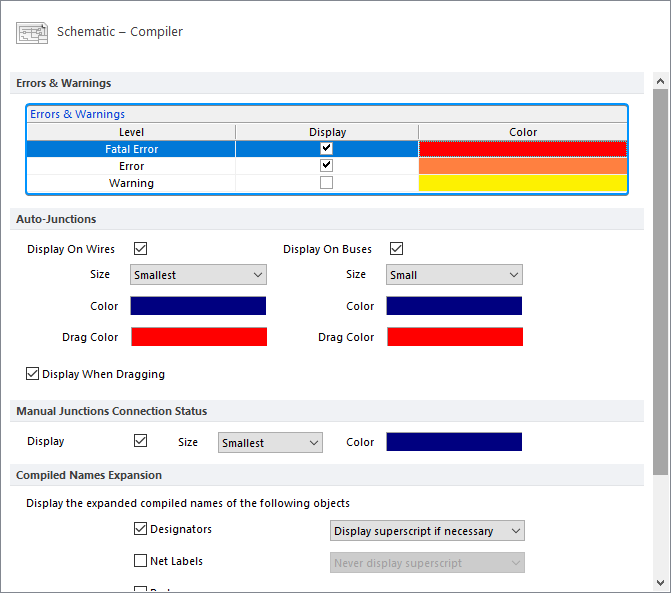Viewport: 671px width, 593px height.
Task: Open manual junctions Size dropdown
Action: point(270,442)
